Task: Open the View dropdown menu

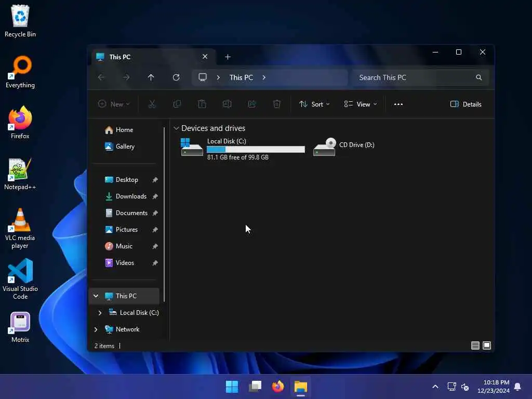Action: pyautogui.click(x=361, y=104)
